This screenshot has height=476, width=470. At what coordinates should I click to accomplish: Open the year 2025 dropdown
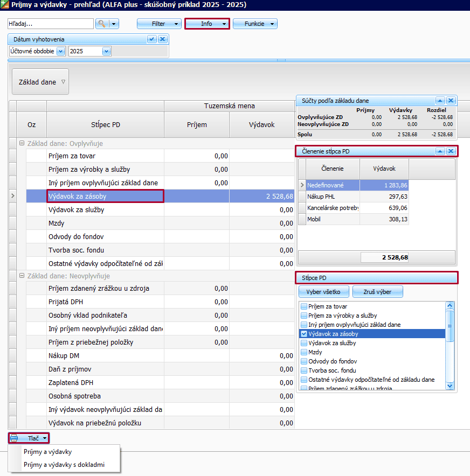(x=106, y=51)
